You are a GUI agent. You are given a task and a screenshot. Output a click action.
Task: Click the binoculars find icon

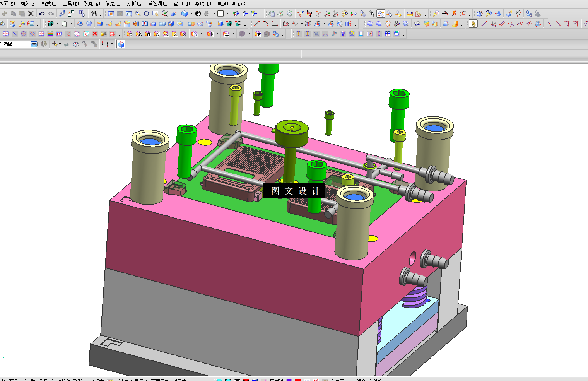(93, 14)
